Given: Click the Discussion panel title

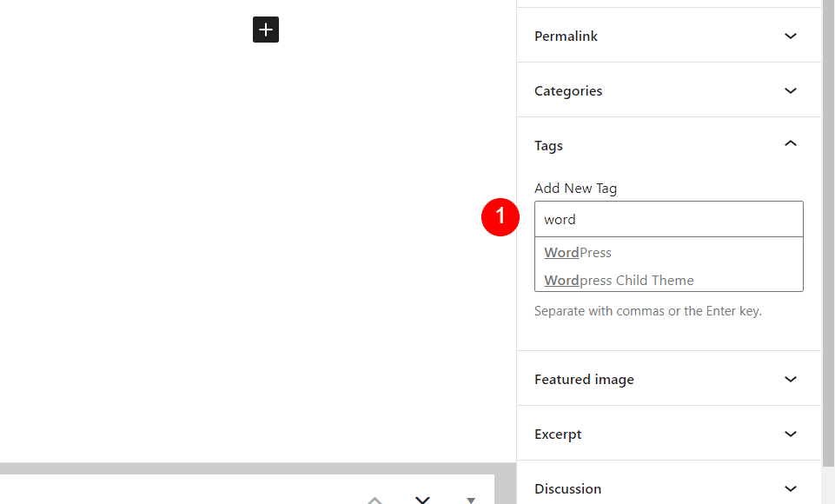Looking at the screenshot, I should pyautogui.click(x=567, y=489).
